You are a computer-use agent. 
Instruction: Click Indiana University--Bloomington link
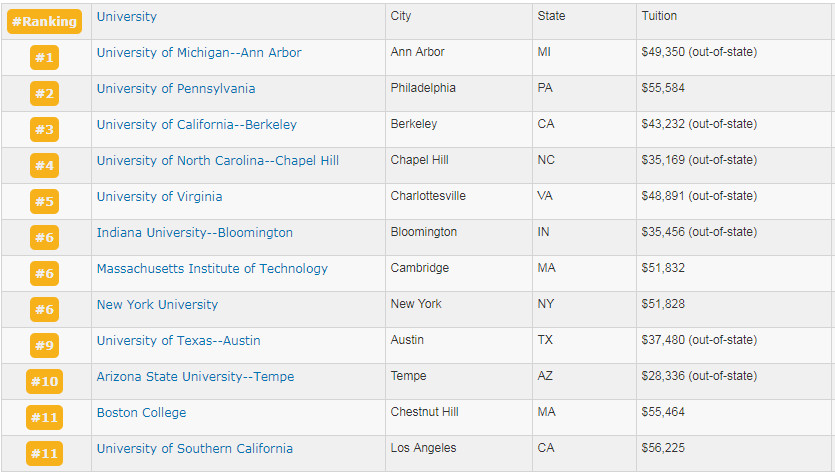pyautogui.click(x=194, y=233)
